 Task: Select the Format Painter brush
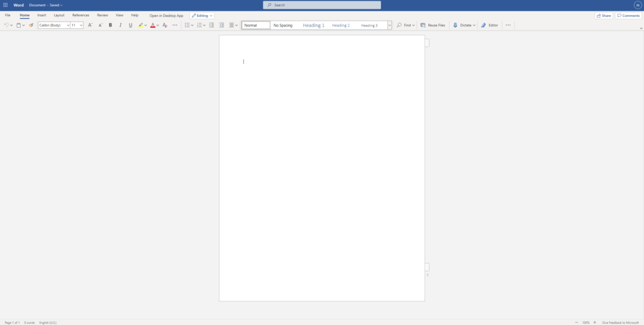(x=31, y=25)
